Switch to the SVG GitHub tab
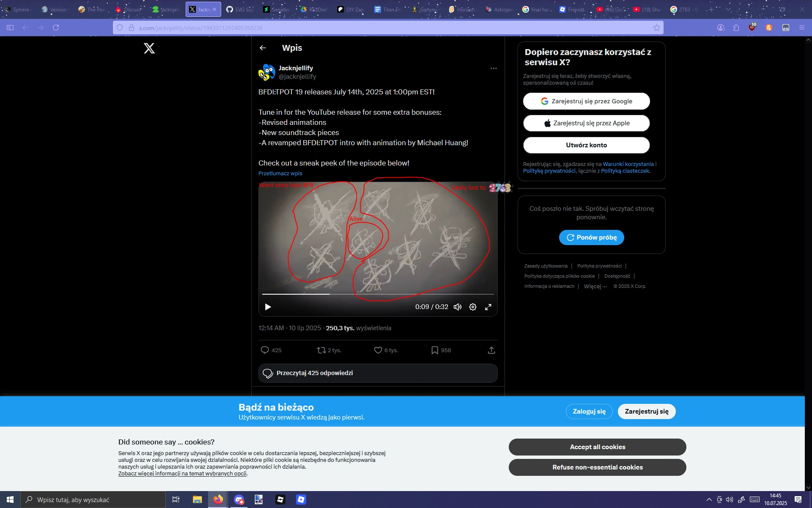Image resolution: width=812 pixels, height=508 pixels. tap(240, 9)
